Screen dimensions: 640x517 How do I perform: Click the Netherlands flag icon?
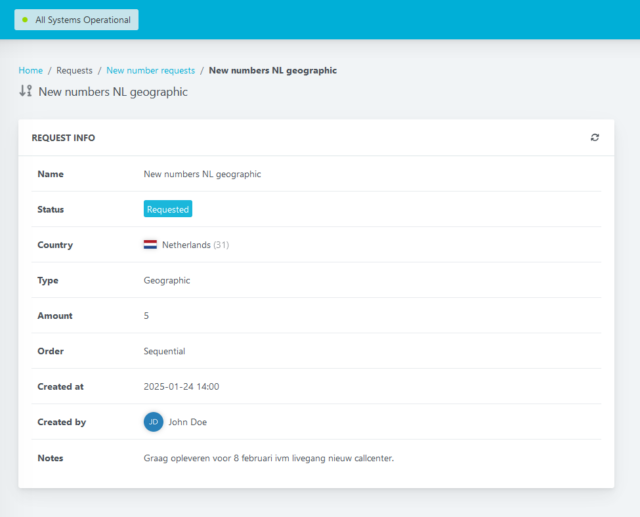[x=150, y=245]
